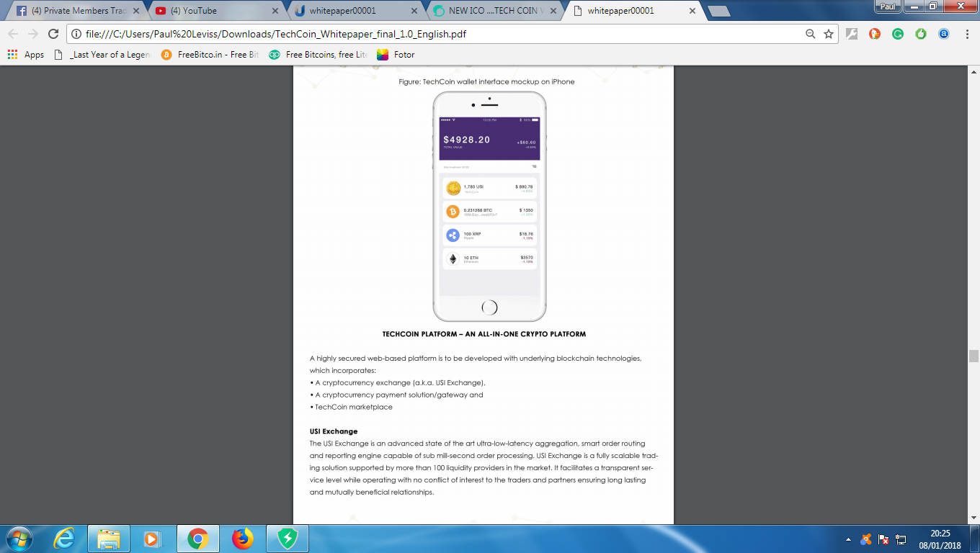Click the Avast tray icon
This screenshot has height=553, width=980.
click(x=866, y=539)
